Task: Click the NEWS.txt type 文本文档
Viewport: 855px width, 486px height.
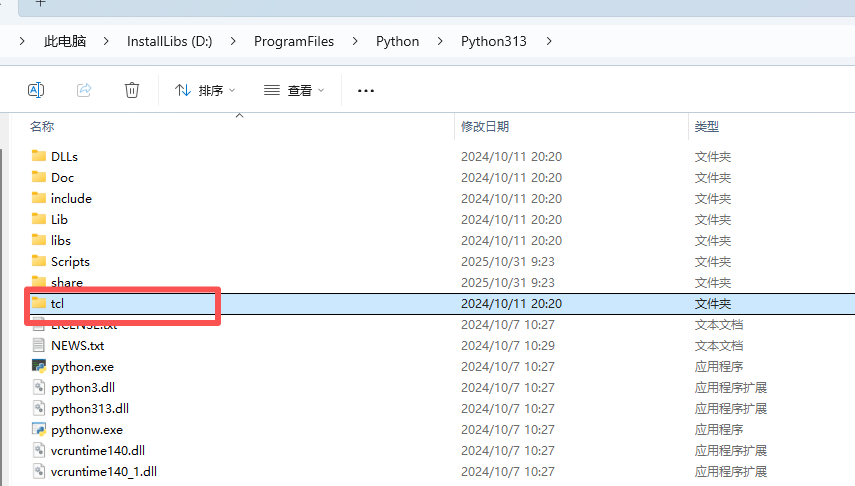Action: pos(719,346)
